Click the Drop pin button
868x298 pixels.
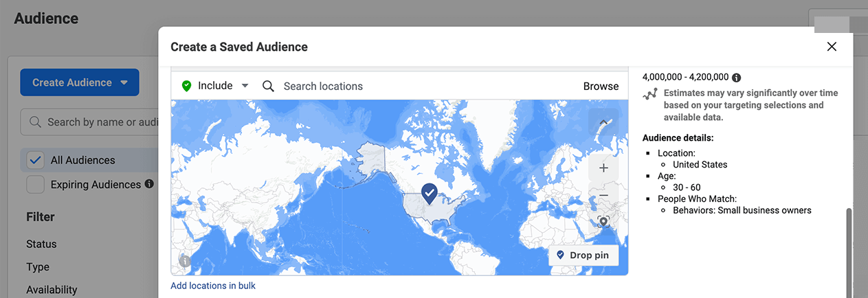point(583,255)
